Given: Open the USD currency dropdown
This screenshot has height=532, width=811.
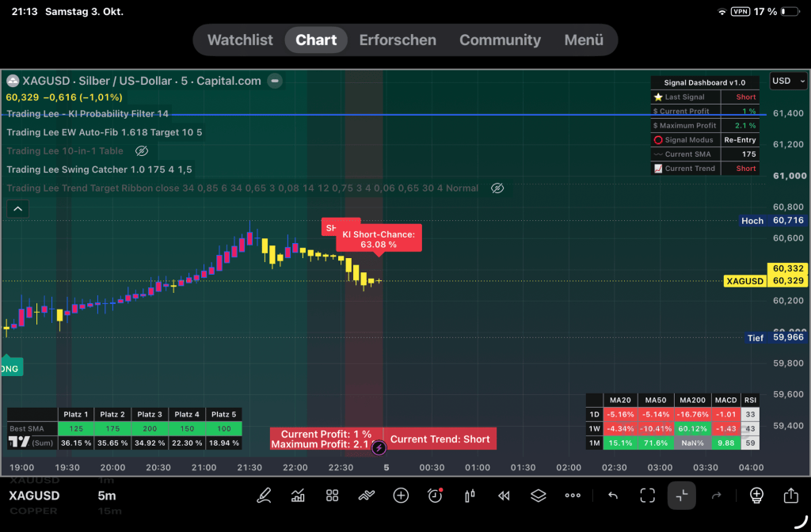Looking at the screenshot, I should 788,81.
